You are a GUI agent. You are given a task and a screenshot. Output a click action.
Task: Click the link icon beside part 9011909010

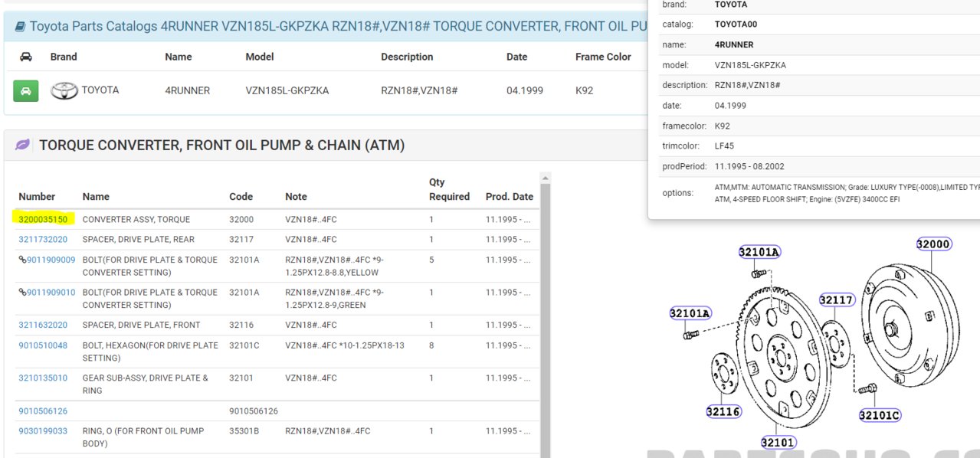[x=22, y=292]
